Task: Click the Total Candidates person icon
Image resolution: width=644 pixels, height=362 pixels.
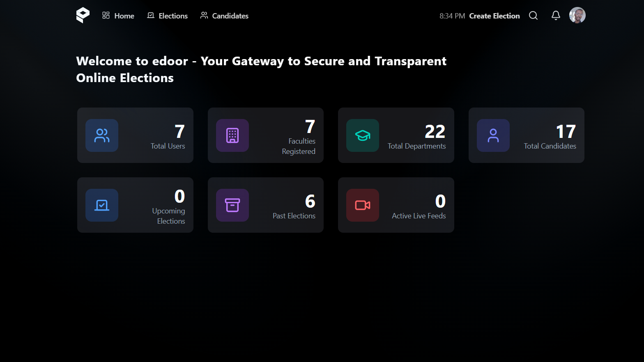Action: click(x=493, y=135)
